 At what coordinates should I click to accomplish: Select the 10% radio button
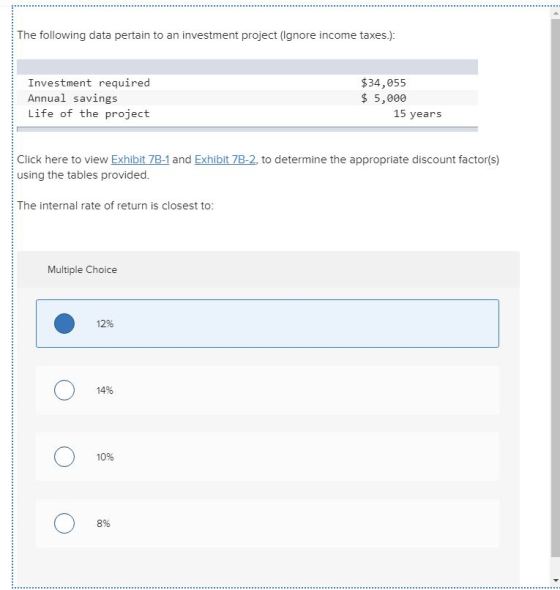tap(64, 457)
